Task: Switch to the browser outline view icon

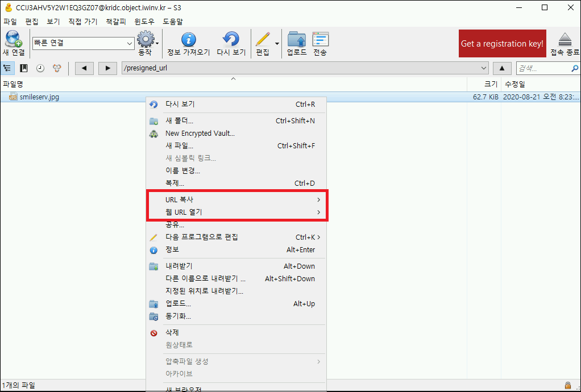Action: click(x=7, y=68)
